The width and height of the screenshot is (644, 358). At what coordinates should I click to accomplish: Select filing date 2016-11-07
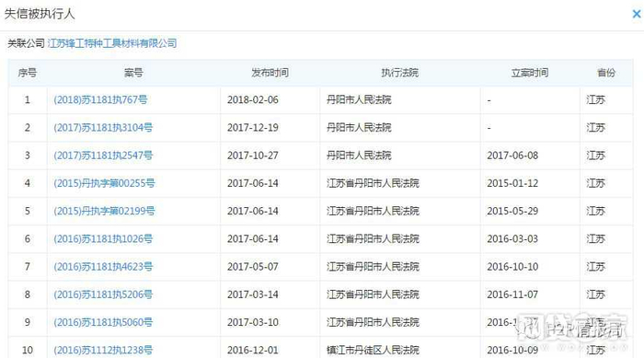512,294
